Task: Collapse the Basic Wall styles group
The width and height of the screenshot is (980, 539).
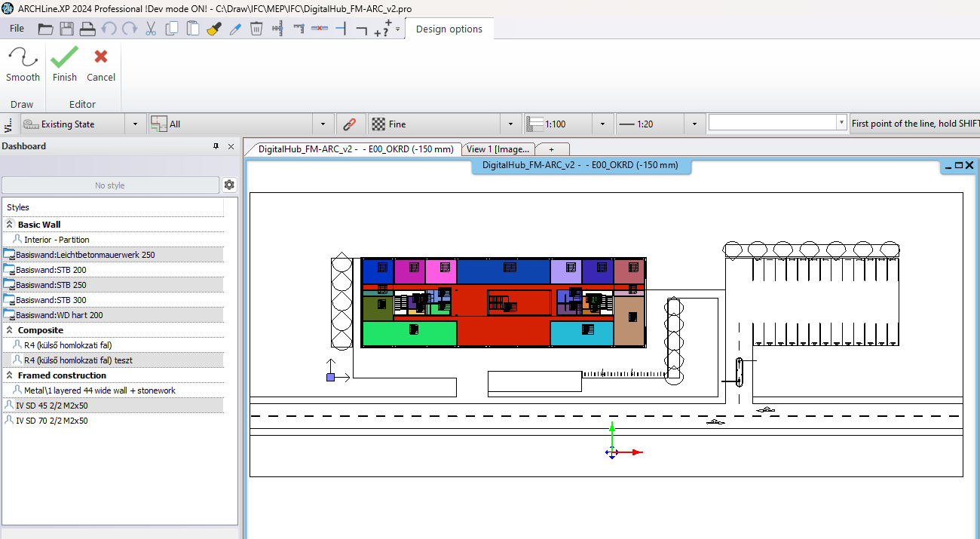Action: click(x=10, y=224)
